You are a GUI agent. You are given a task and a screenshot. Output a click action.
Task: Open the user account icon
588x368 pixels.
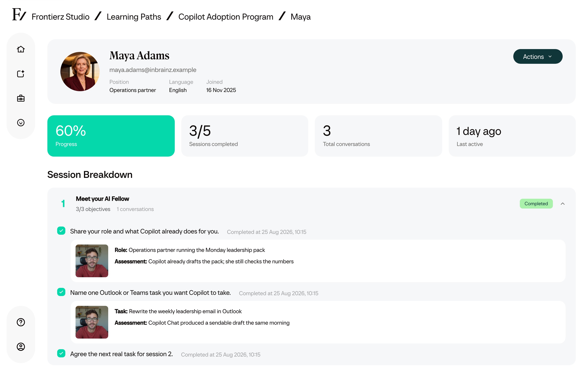[x=21, y=347]
